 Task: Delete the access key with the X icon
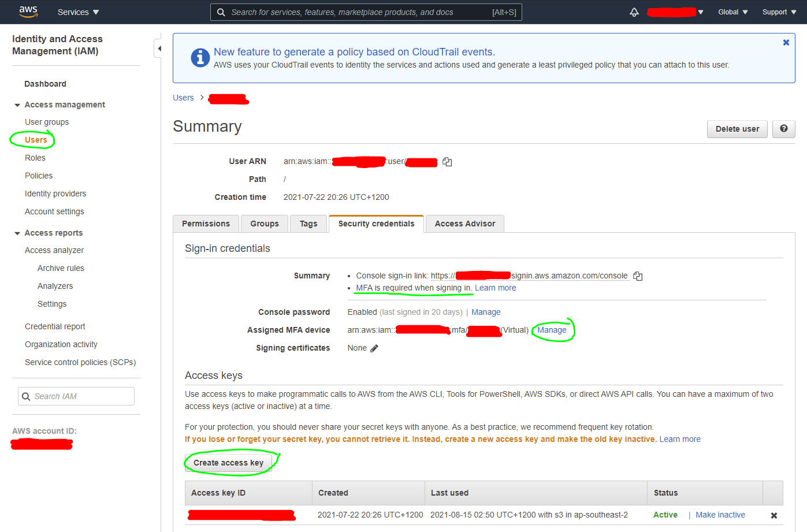point(773,515)
